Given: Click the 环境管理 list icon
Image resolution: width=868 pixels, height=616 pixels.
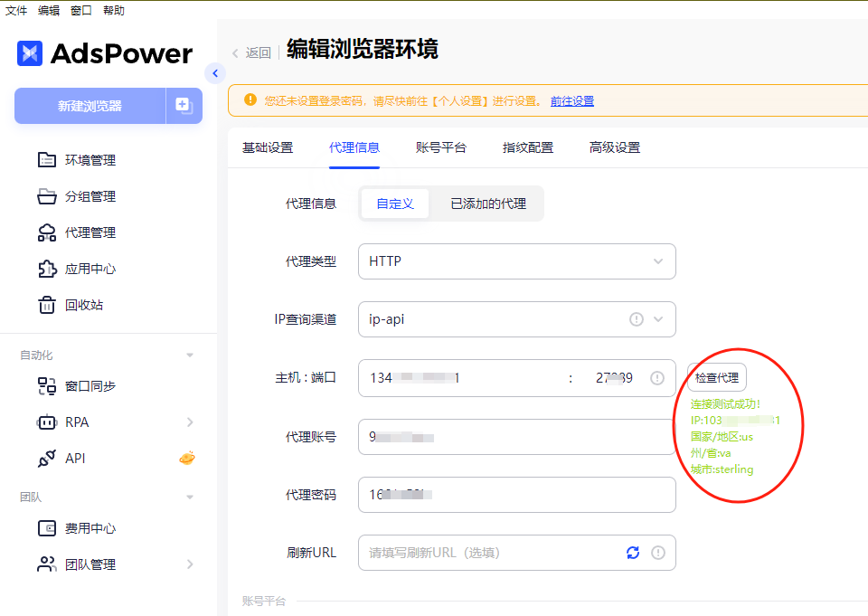Looking at the screenshot, I should click(46, 160).
